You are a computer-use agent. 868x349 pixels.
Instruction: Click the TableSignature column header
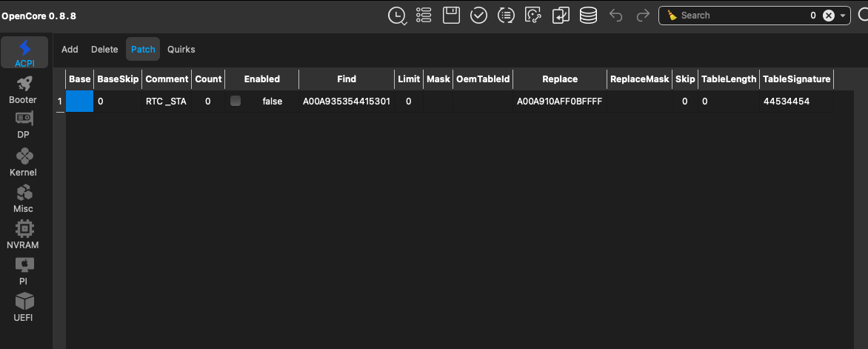(797, 79)
